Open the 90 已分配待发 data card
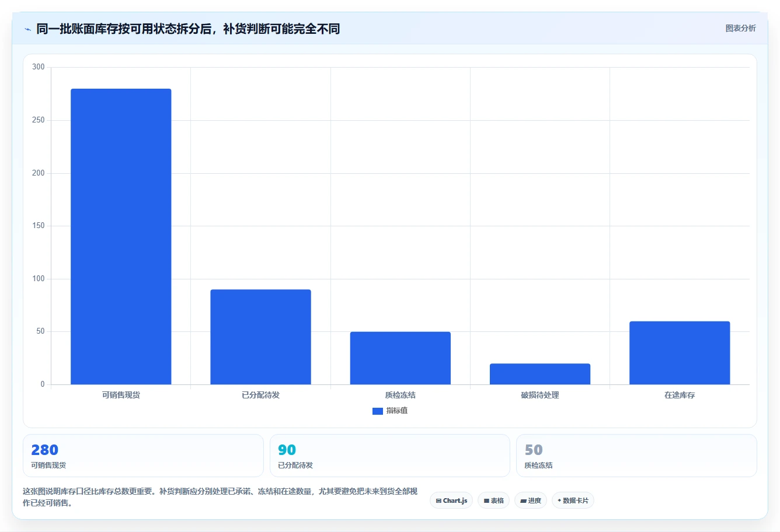Image resolution: width=780 pixels, height=532 pixels. tap(390, 456)
